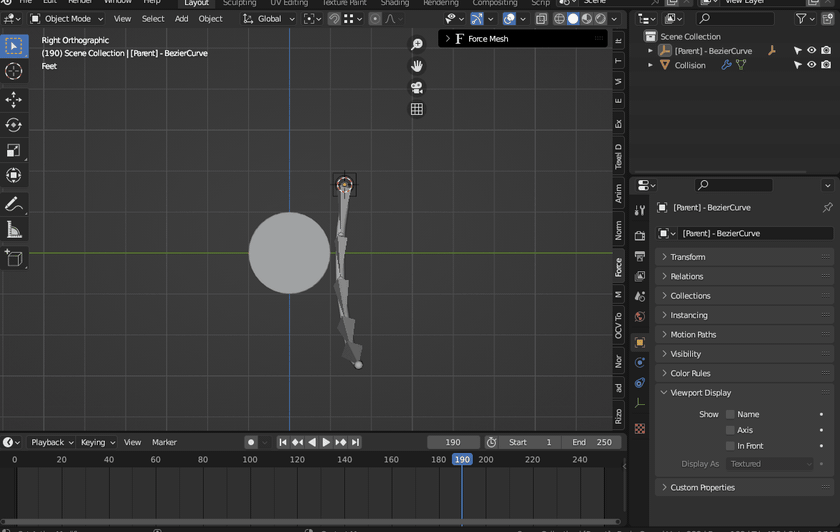Select the Annotate pencil tool
Viewport: 840px width, 532px height.
point(13,204)
